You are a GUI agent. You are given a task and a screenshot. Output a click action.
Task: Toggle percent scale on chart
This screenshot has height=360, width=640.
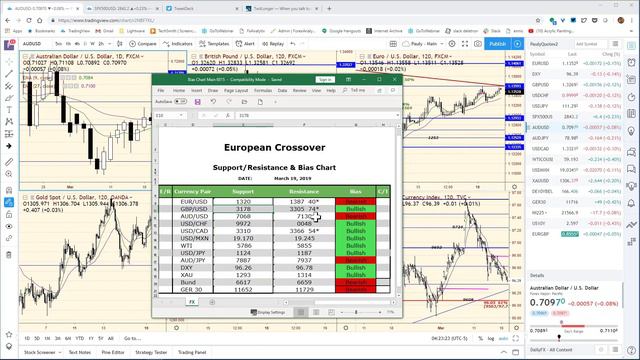(x=480, y=338)
